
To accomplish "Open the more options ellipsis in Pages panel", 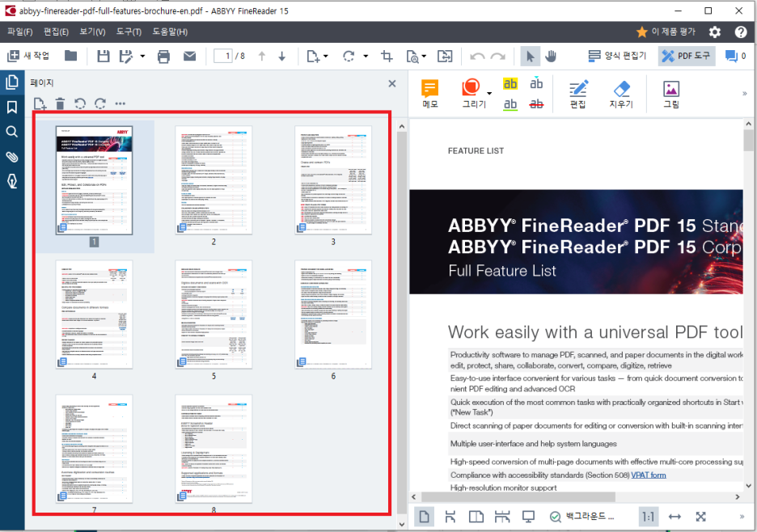I will pyautogui.click(x=121, y=103).
